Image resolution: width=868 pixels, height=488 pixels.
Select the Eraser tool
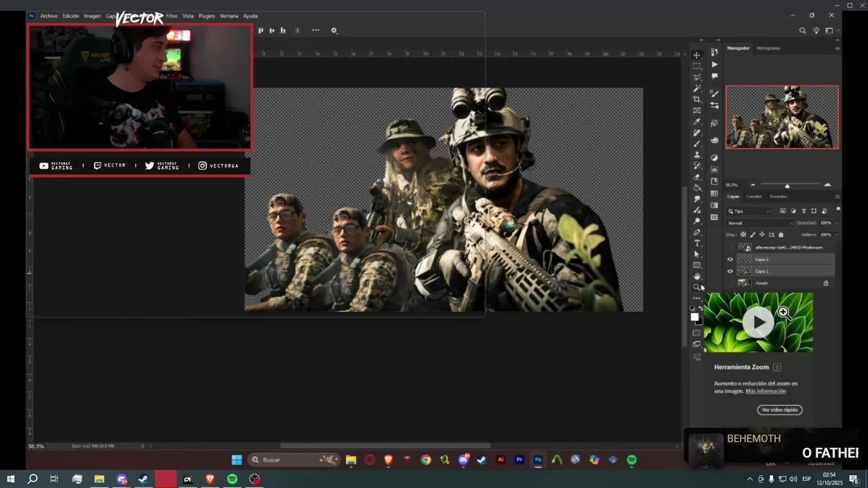point(697,177)
